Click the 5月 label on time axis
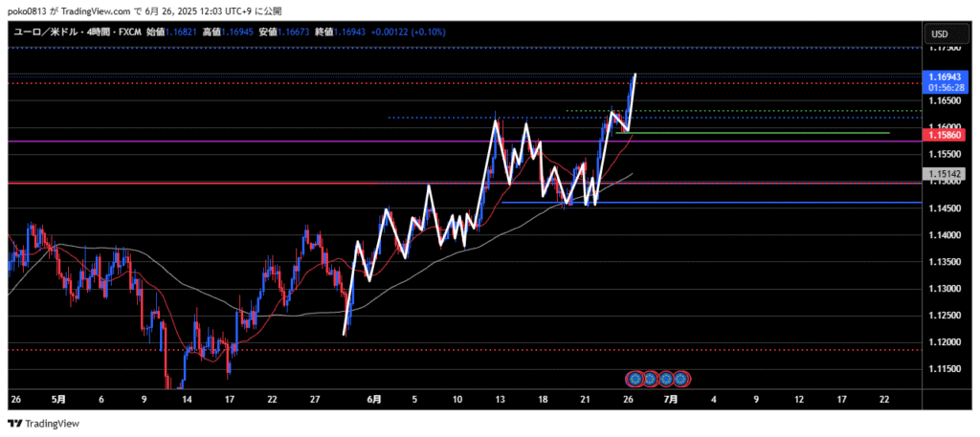The width and height of the screenshot is (980, 437). pos(57,398)
